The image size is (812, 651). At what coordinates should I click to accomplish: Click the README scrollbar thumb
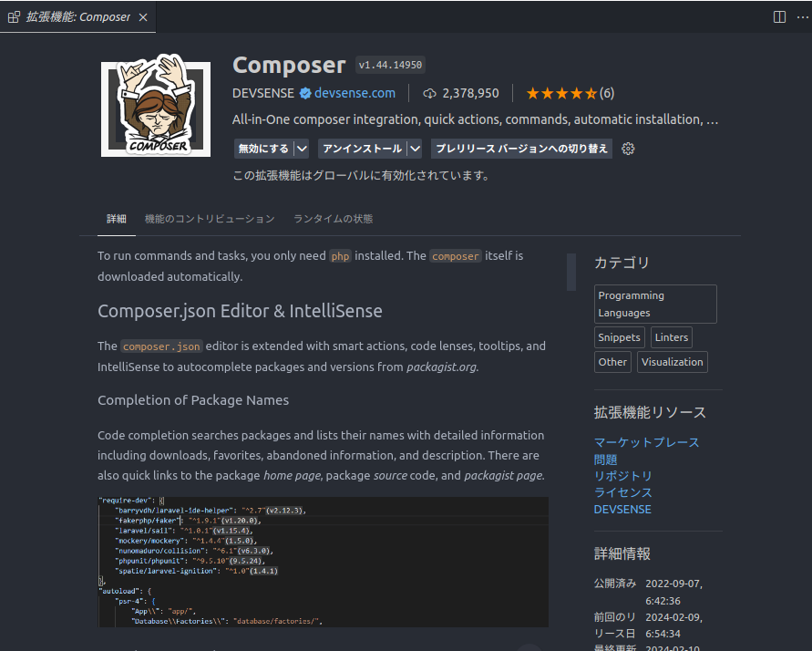571,272
